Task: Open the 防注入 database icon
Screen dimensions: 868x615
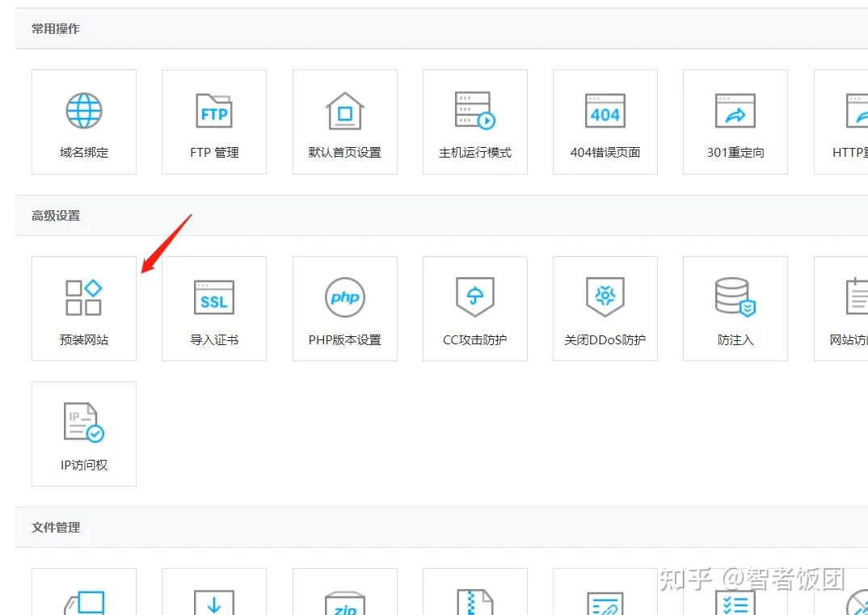Action: [735, 297]
